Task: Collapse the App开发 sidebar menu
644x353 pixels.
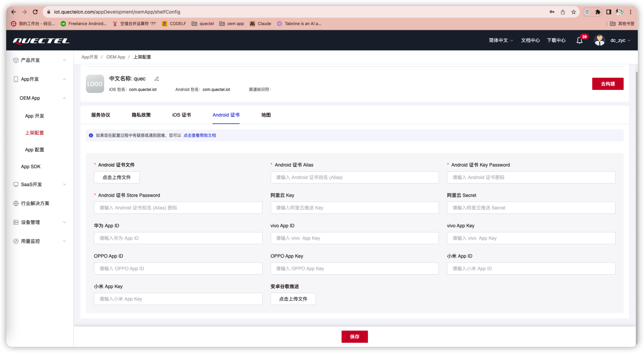Action: [40, 79]
